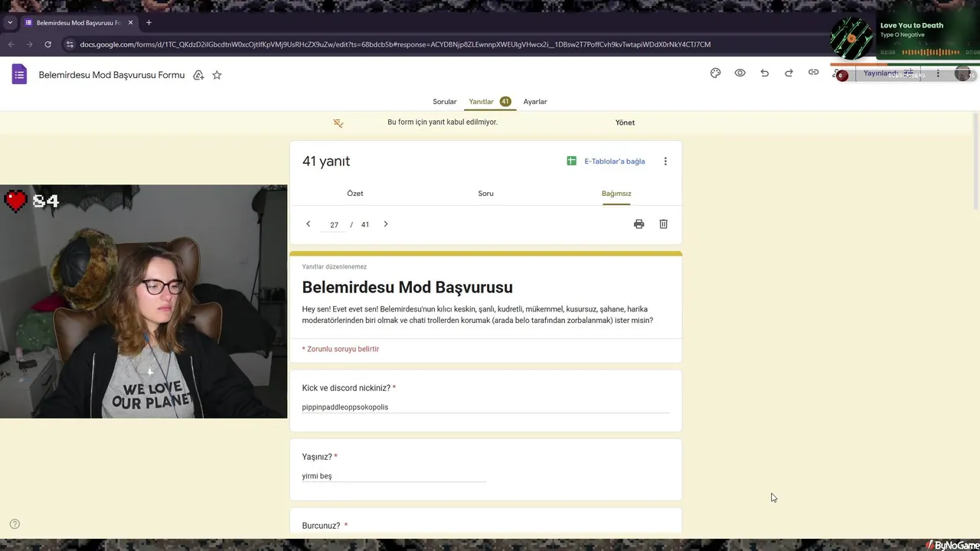Screen dimensions: 980x551
Task: Go back in the browser
Action: pyautogui.click(x=11, y=44)
